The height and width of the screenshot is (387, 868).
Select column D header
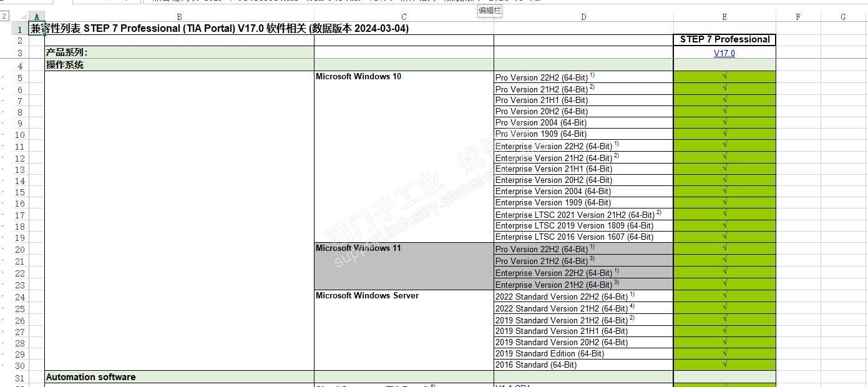[583, 17]
